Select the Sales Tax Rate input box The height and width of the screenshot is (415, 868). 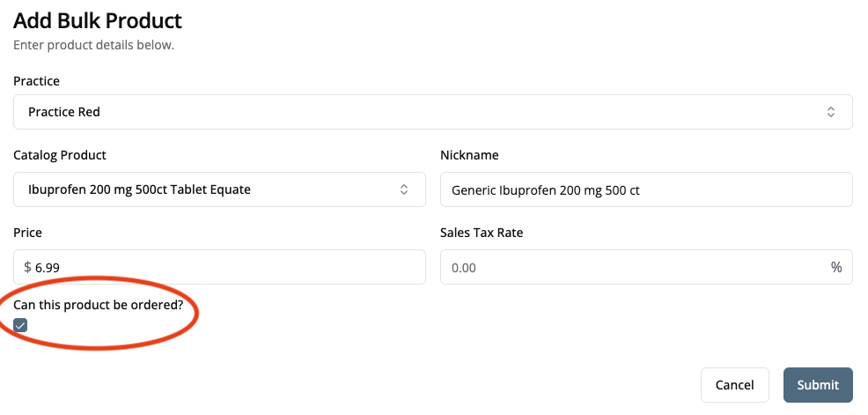(634, 267)
